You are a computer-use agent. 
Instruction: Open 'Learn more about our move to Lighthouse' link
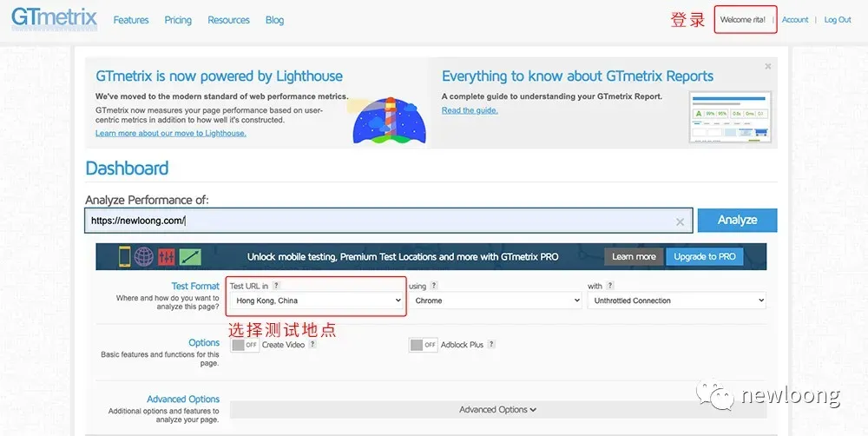(x=170, y=133)
